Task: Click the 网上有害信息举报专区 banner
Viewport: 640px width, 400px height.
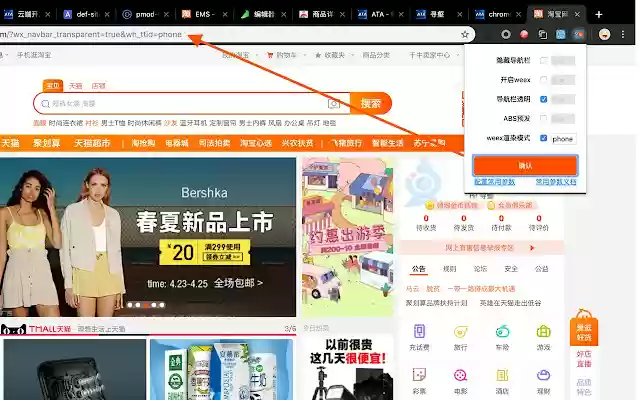Action: click(482, 248)
